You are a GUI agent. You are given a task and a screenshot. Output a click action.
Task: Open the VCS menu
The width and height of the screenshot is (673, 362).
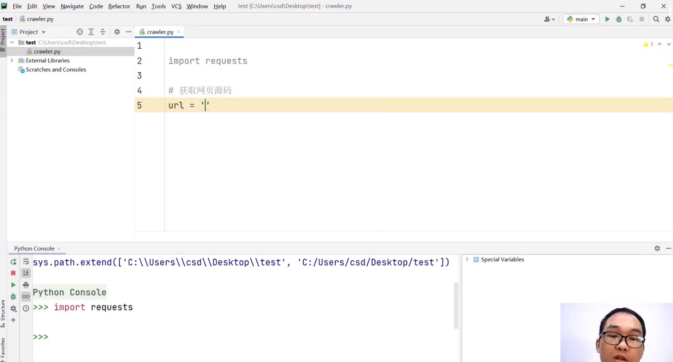click(x=176, y=6)
